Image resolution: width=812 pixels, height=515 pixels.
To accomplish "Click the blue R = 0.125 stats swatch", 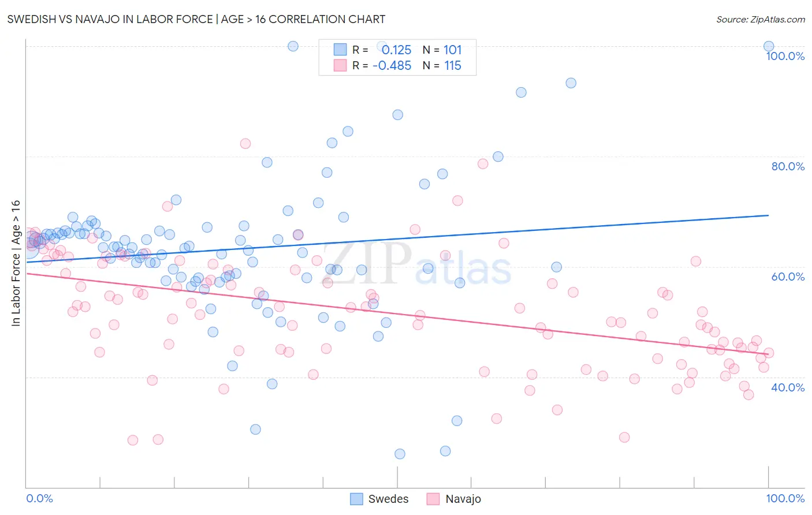I will (x=340, y=50).
